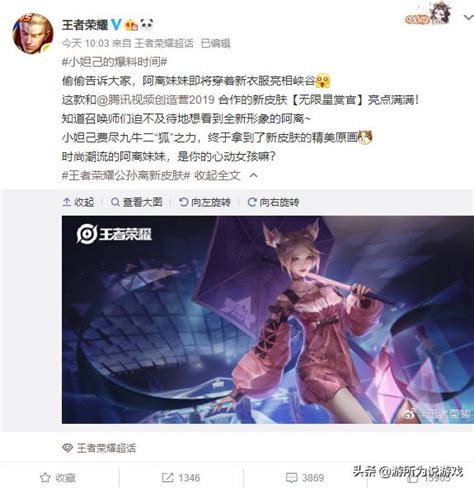Open @腾讯视频创造营2019 mention link
474x488 pixels.
coord(156,100)
